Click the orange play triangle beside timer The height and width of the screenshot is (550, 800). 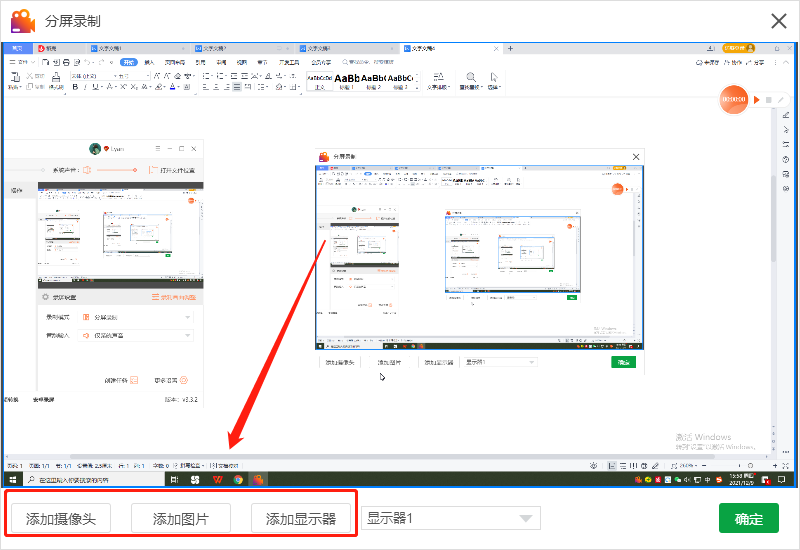point(757,99)
